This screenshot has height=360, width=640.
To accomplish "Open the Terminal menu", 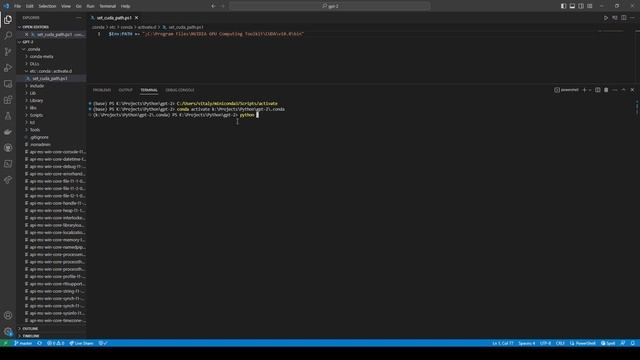I will tap(108, 6).
